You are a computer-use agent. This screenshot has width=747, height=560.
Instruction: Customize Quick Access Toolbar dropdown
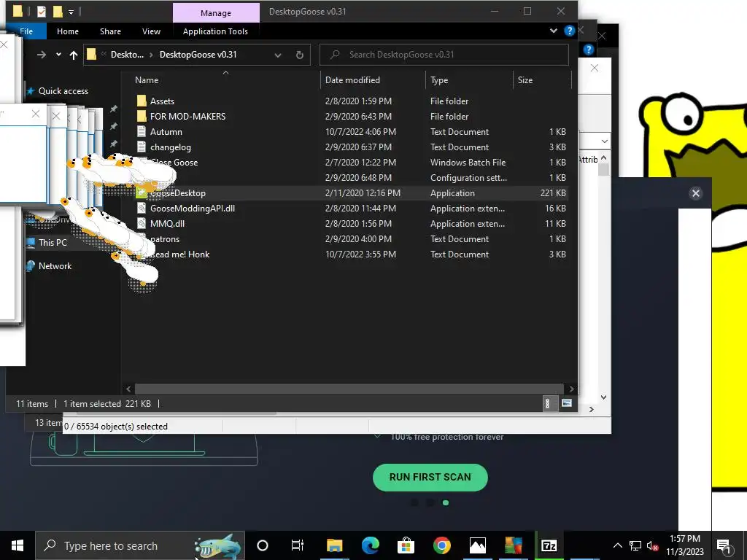pyautogui.click(x=71, y=12)
